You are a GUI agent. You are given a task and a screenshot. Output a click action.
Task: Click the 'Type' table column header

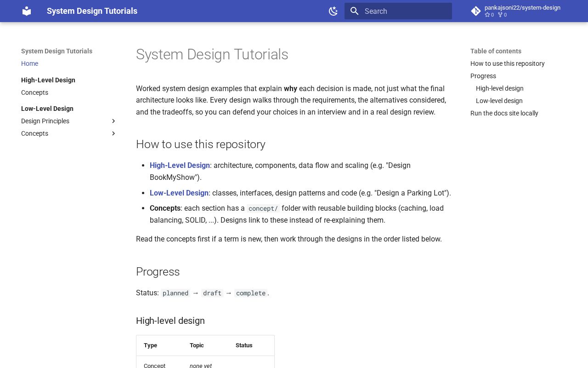click(x=150, y=345)
